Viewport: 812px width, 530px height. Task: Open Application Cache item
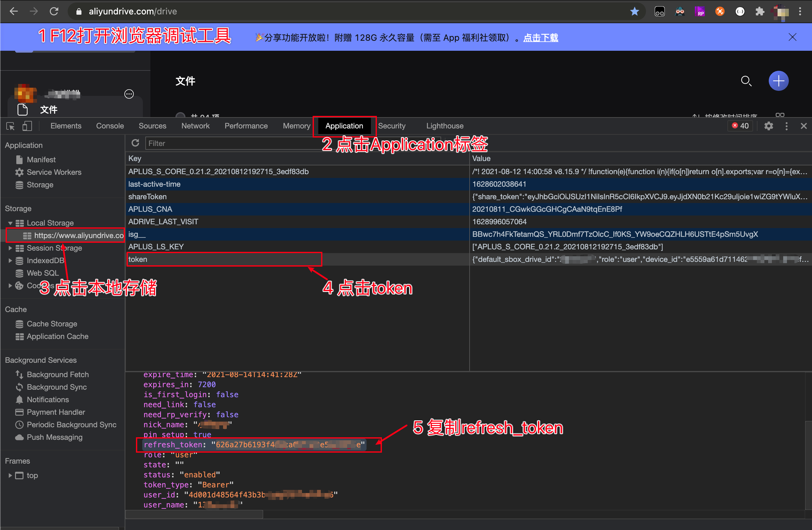point(57,336)
